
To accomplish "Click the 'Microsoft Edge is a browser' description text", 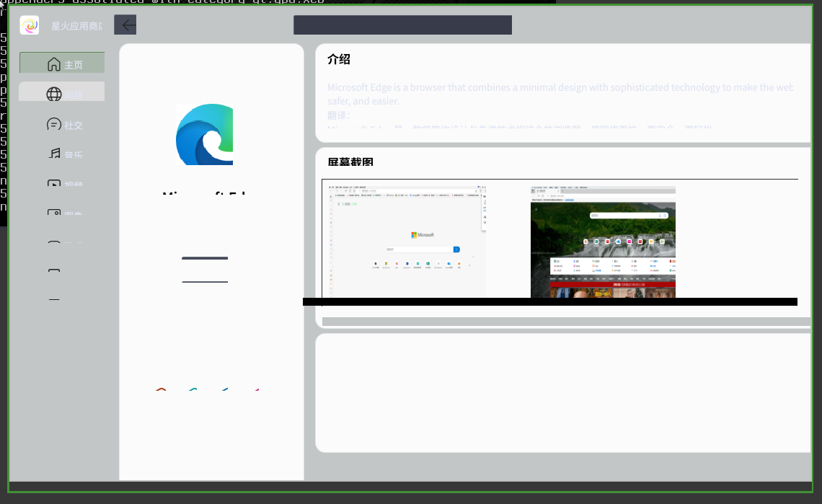I will pos(560,94).
